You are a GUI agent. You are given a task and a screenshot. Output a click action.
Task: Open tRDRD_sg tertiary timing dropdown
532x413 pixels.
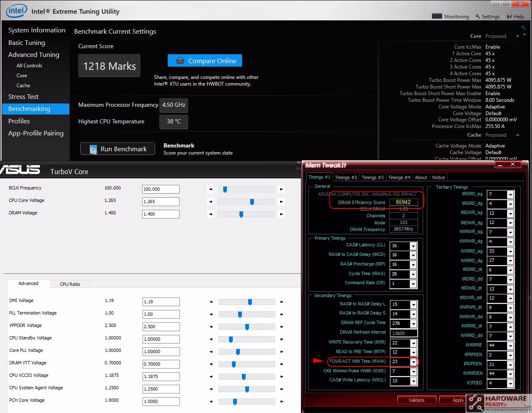[510, 194]
